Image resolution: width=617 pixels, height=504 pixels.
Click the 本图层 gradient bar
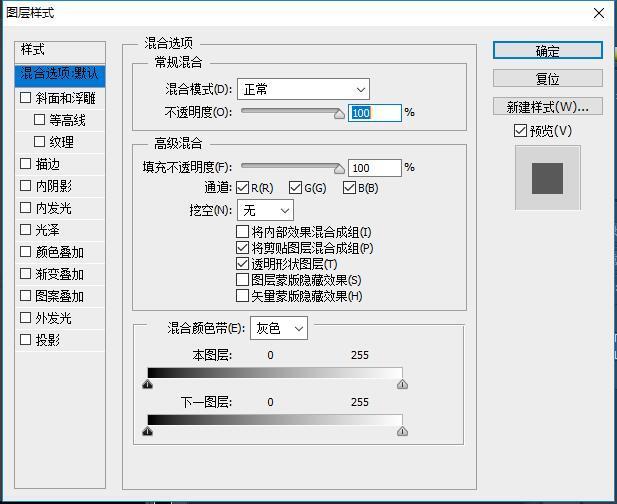pos(275,373)
